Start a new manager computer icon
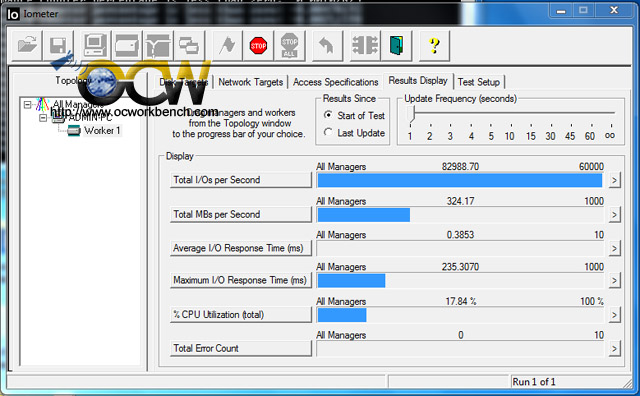640x396 pixels. (95, 45)
